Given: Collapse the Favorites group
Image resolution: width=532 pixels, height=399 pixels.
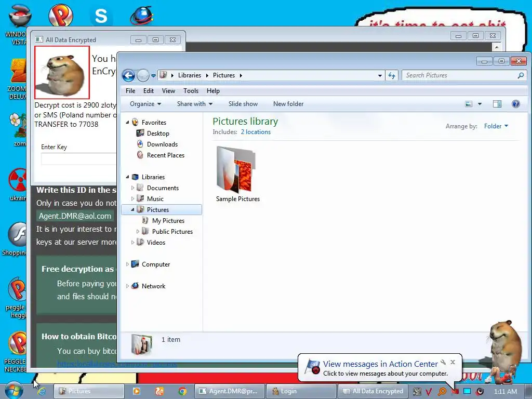Looking at the screenshot, I should [128, 122].
